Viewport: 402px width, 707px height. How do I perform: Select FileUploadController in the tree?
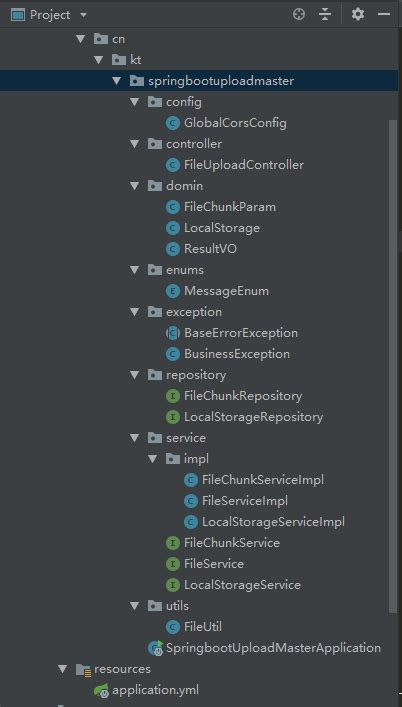(x=244, y=165)
